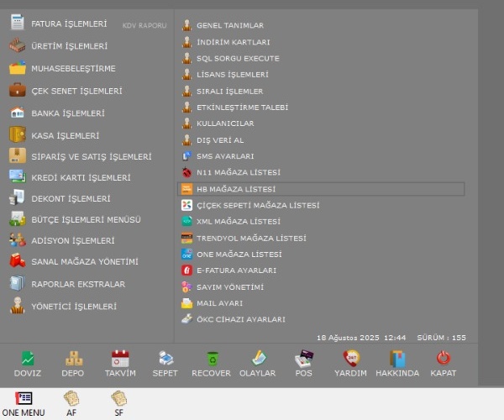Open Sanal Mağaza Yönetimi red icon
The width and height of the screenshot is (504, 420).
(18, 261)
